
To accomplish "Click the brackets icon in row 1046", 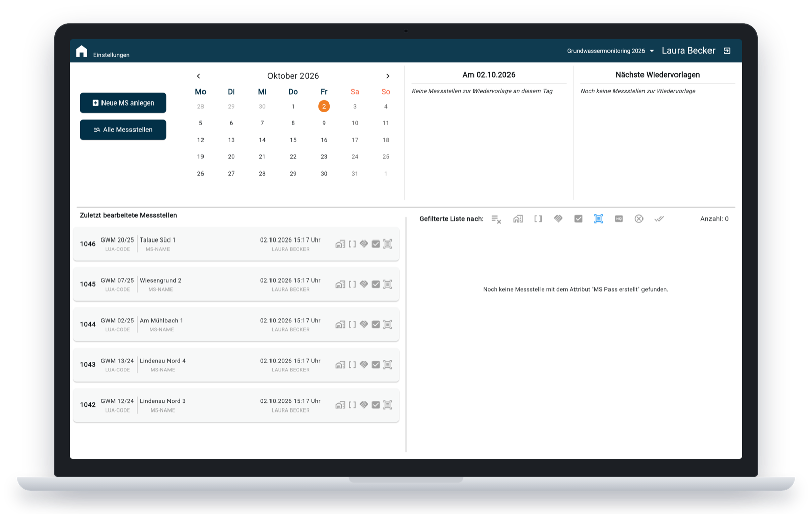I will (x=352, y=244).
